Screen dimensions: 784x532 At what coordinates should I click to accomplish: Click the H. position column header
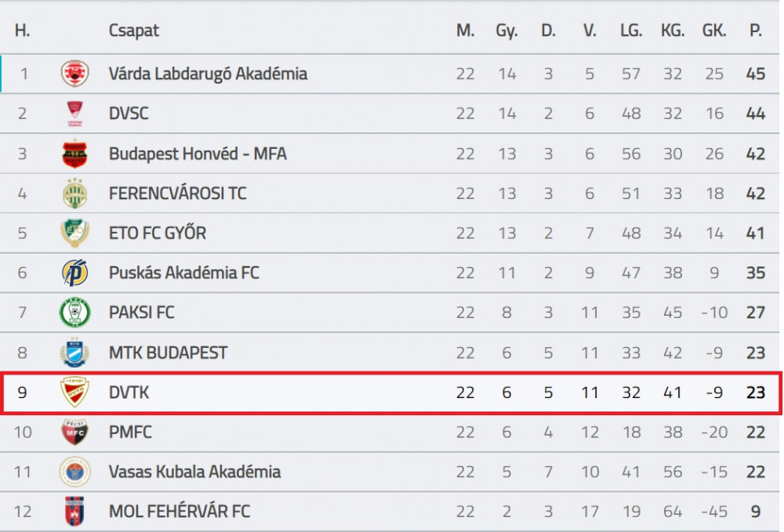click(x=22, y=31)
